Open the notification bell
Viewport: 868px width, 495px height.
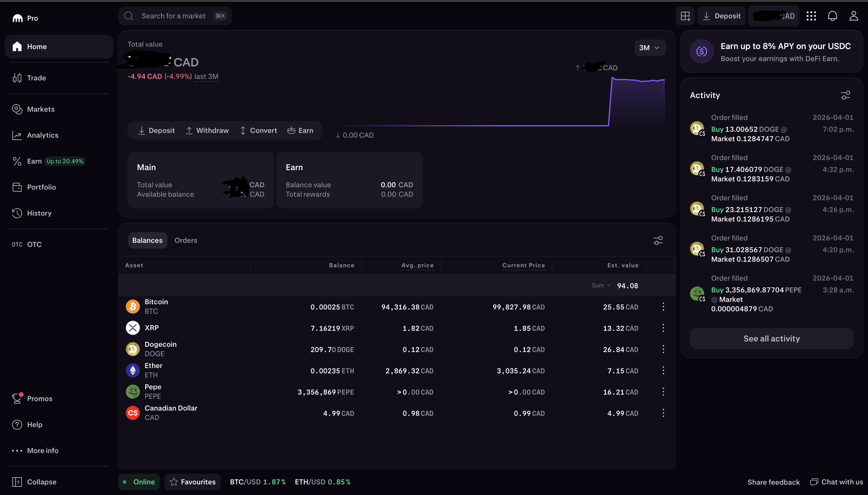832,16
